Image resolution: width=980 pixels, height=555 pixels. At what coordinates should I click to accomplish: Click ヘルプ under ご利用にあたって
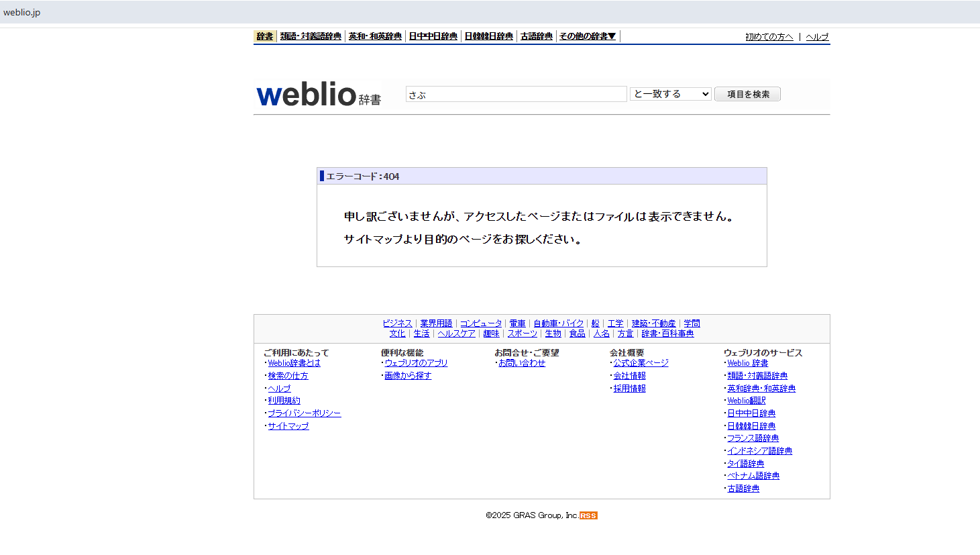tap(280, 389)
